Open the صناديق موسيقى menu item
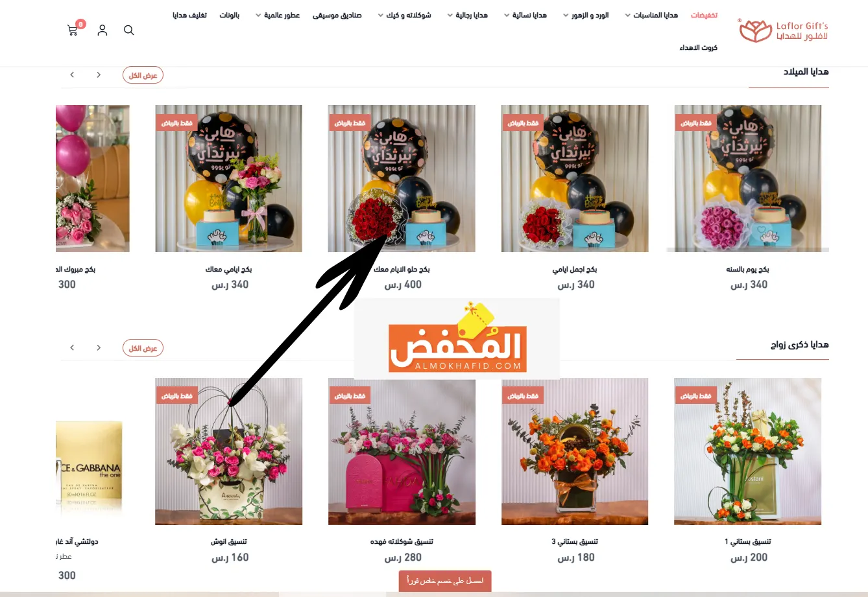The image size is (868, 597). point(337,15)
